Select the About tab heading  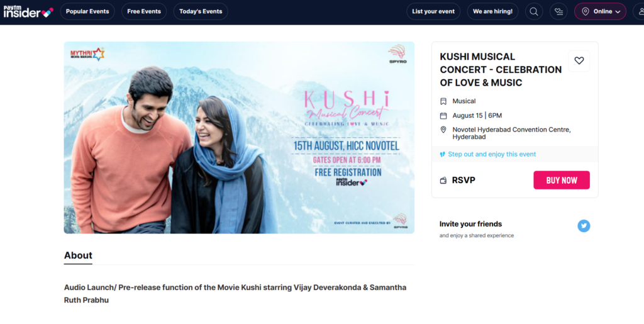pos(78,255)
